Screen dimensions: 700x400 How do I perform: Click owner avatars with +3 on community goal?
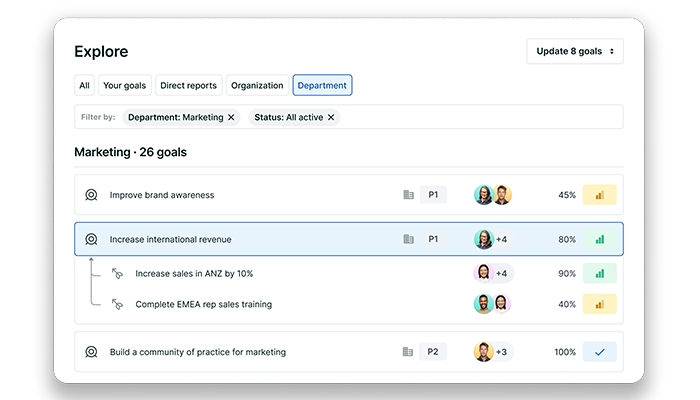tap(492, 352)
